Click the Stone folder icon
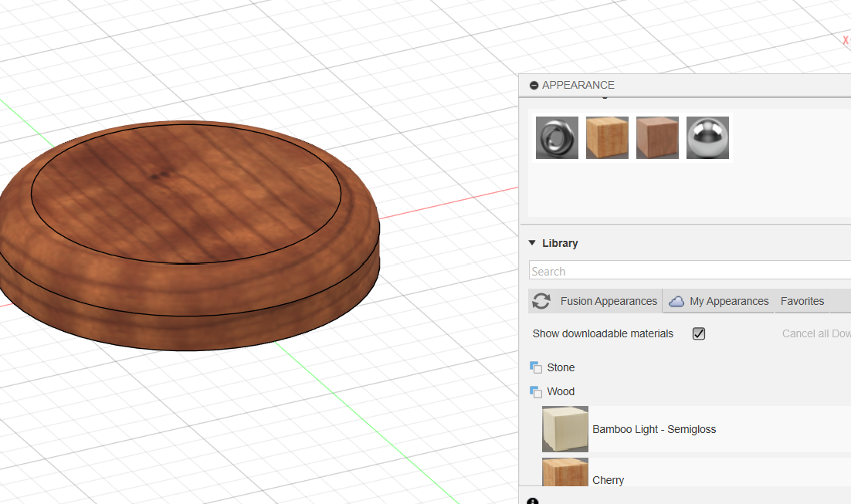Image resolution: width=851 pixels, height=504 pixels. (x=536, y=367)
